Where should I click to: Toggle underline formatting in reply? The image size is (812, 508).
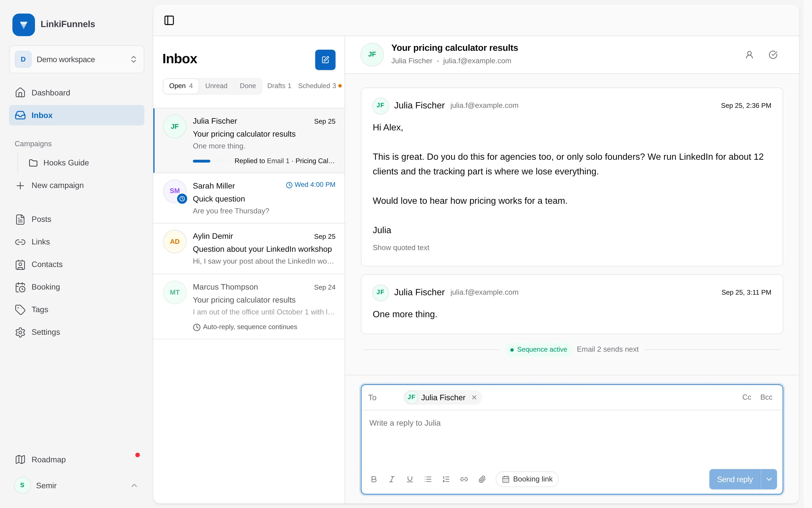pos(410,479)
